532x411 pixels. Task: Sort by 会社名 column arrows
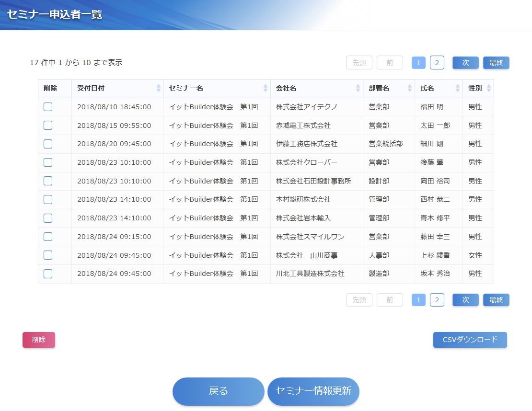tap(358, 88)
